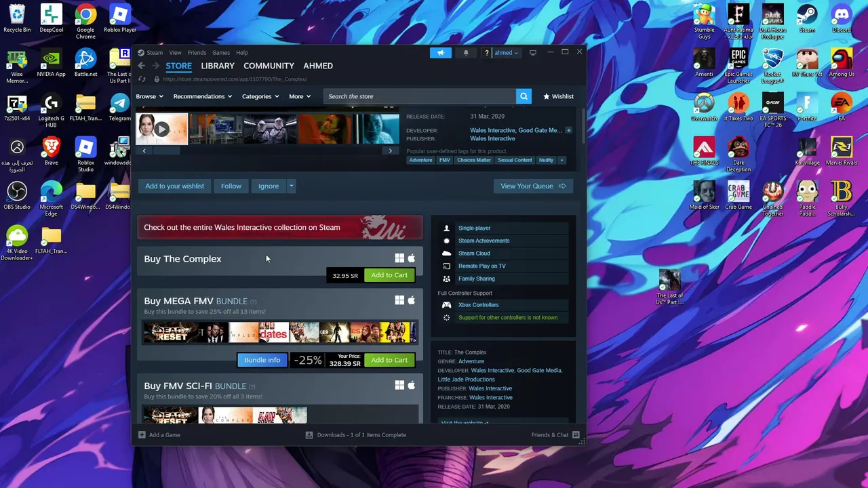This screenshot has width=868, height=488.
Task: Open the Wales Interactive collection banner
Action: 280,228
